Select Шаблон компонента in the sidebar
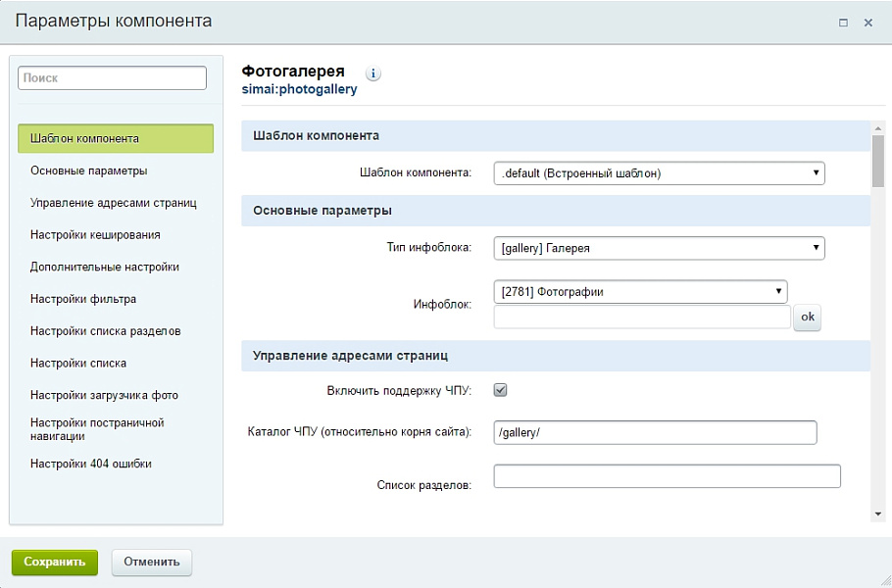This screenshot has height=588, width=892. point(116,138)
